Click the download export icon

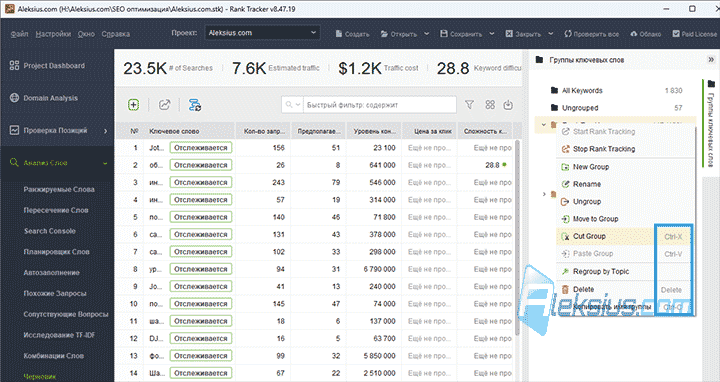[x=508, y=105]
